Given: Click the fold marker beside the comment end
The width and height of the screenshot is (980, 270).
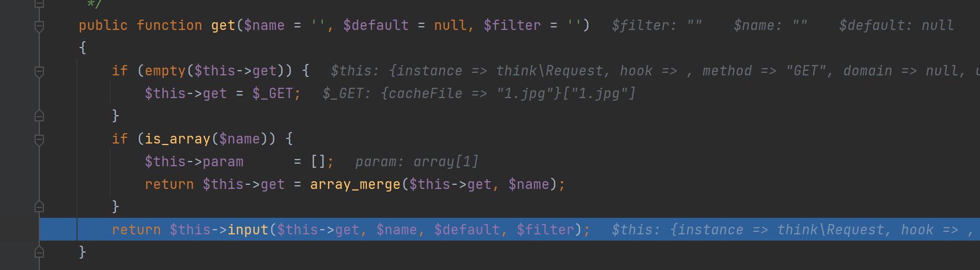Looking at the screenshot, I should (39, 4).
